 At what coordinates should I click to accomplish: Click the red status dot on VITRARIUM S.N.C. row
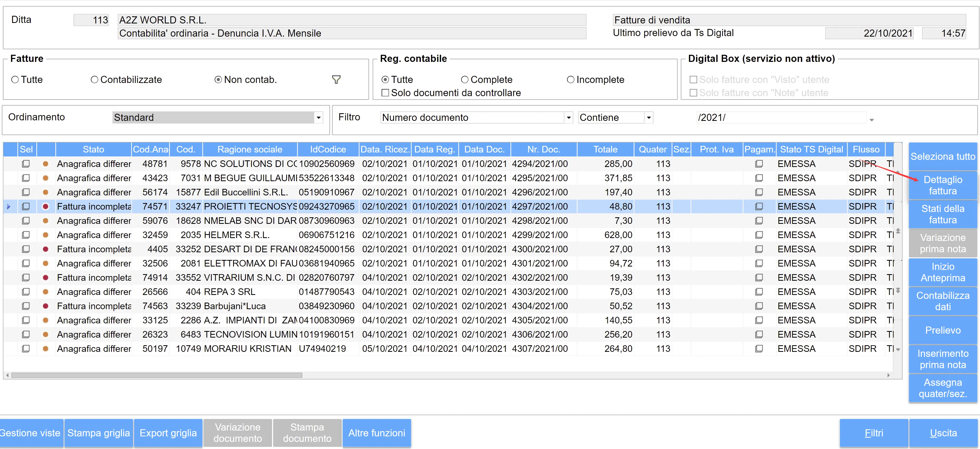46,278
